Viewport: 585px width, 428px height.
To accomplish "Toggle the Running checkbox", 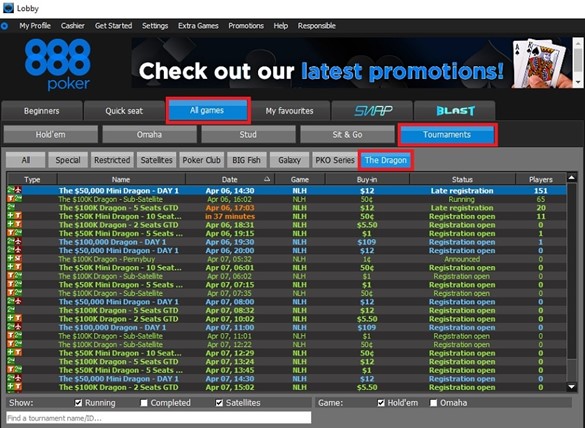I will pos(78,403).
